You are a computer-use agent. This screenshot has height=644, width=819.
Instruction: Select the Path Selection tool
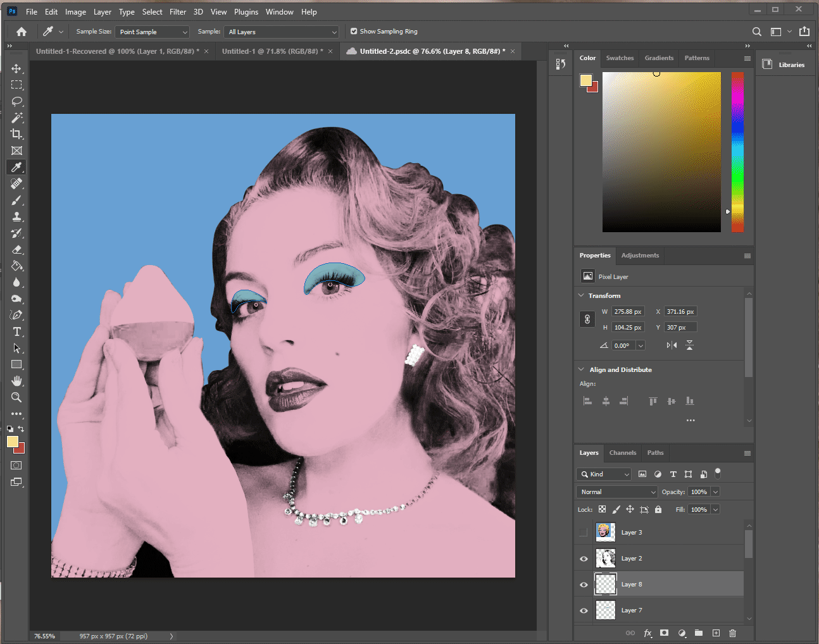pyautogui.click(x=16, y=348)
